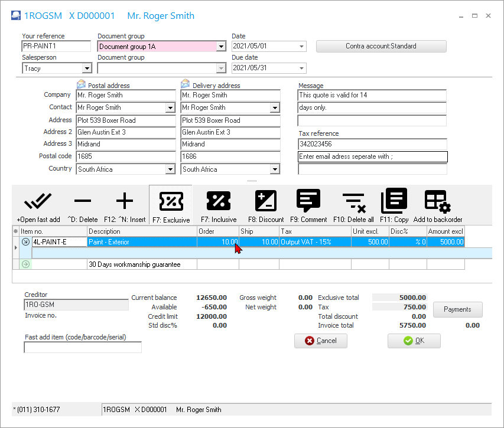Delete the line with the minus icon
Screen dimensions: 504x428
coord(83,202)
